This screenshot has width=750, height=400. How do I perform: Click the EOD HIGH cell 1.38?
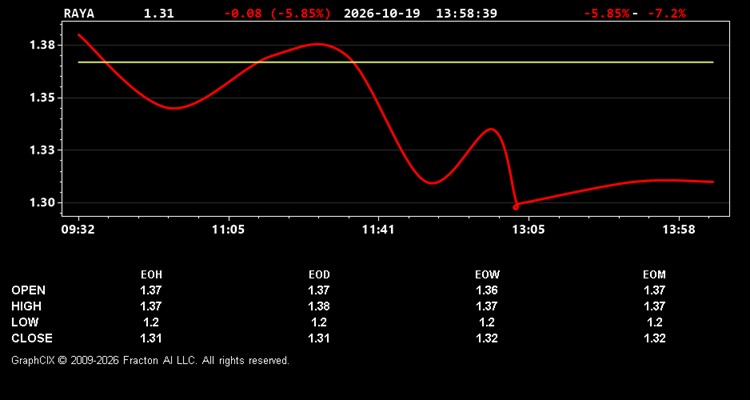(319, 306)
